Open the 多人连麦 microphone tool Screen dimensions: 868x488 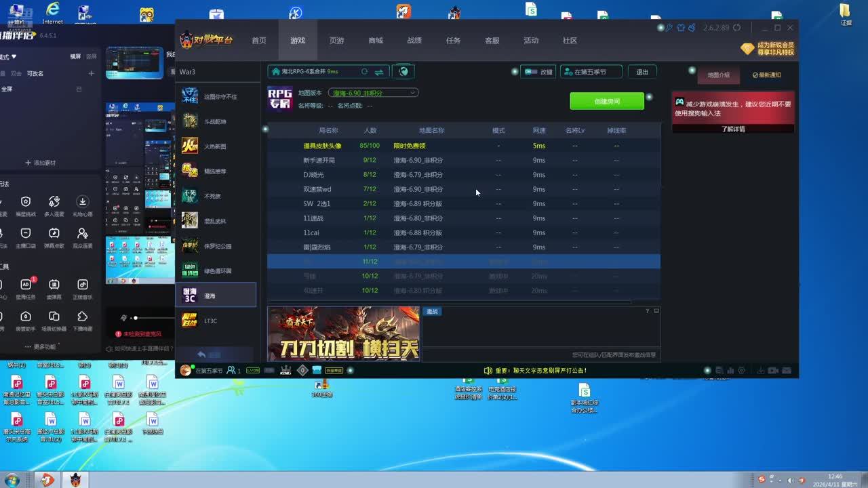(54, 205)
